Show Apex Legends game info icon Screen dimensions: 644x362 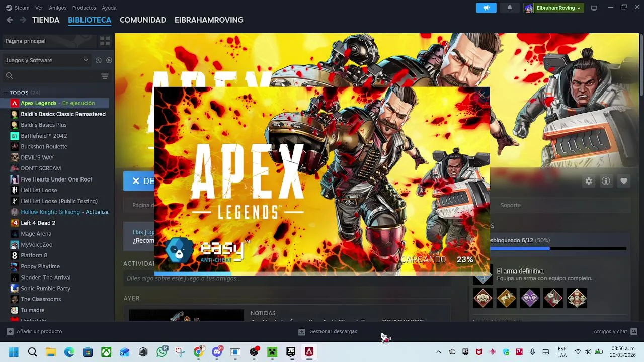pyautogui.click(x=606, y=181)
